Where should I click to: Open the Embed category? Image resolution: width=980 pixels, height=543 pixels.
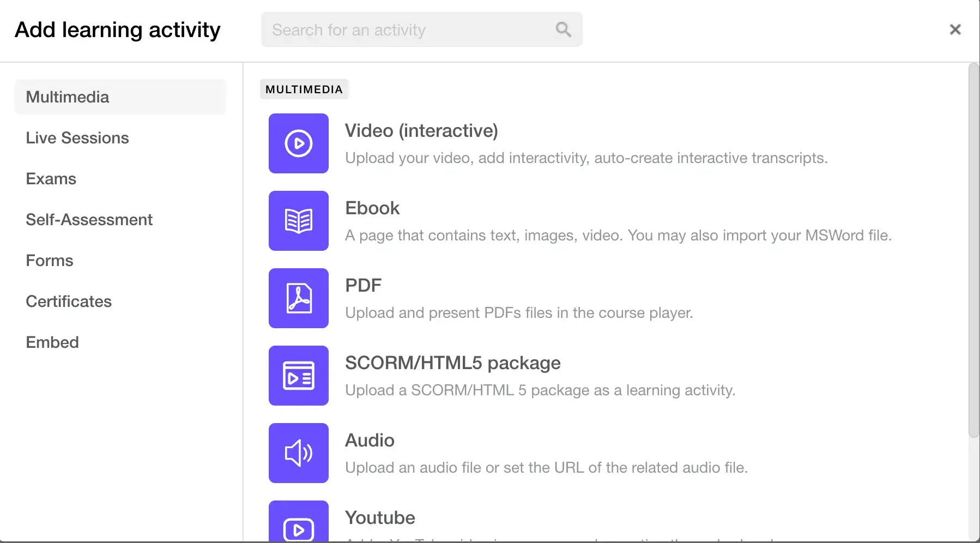52,342
